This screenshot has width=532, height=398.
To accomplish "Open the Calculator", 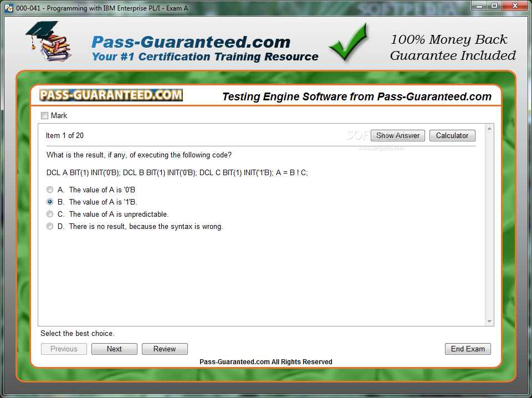I will coord(452,135).
